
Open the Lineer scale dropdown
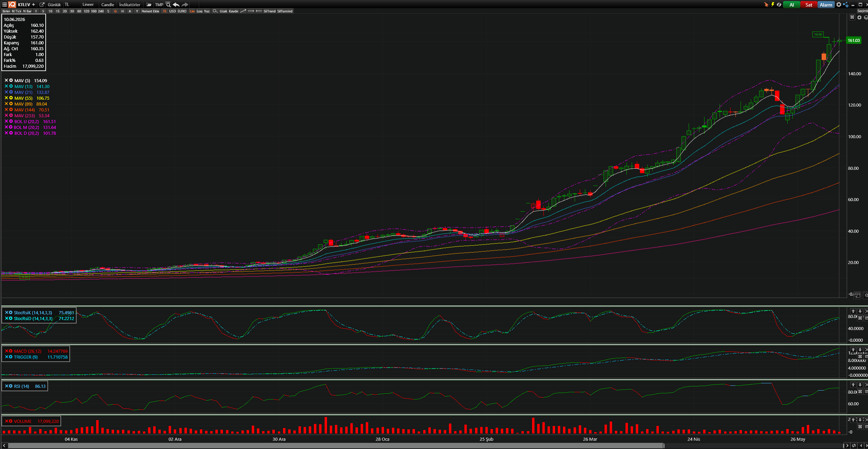[x=89, y=4]
